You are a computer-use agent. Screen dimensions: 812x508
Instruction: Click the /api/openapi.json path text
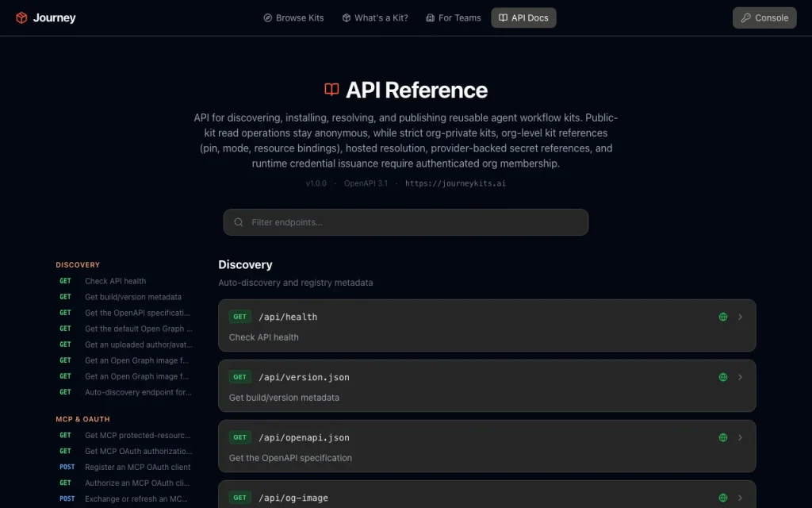click(x=304, y=437)
